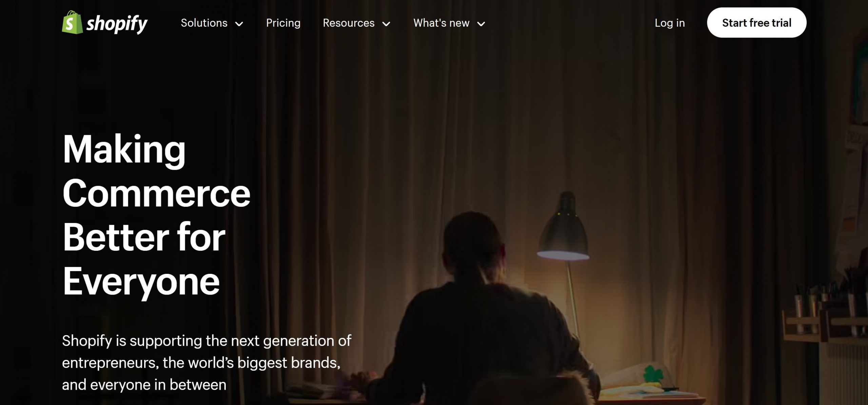Viewport: 868px width, 405px height.
Task: Click the green clover object on the desk
Action: point(653,374)
